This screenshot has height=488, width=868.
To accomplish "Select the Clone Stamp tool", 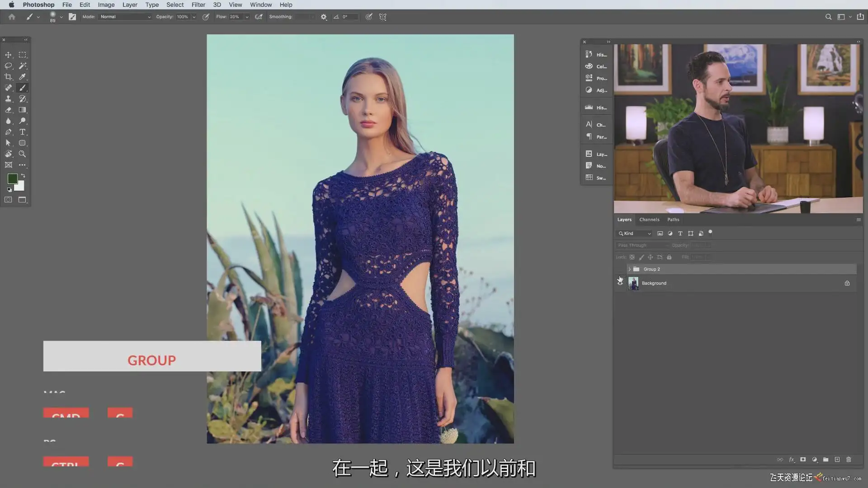I will tap(8, 99).
